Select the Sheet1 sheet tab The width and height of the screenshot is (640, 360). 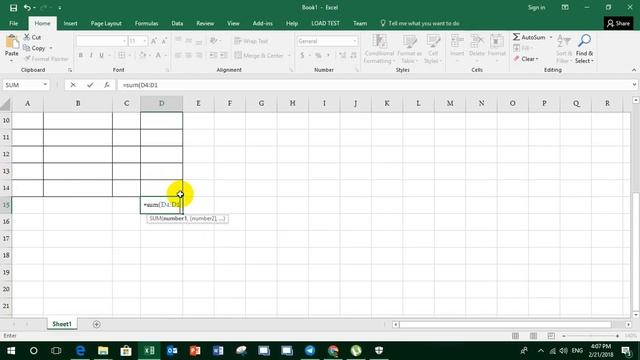point(62,324)
